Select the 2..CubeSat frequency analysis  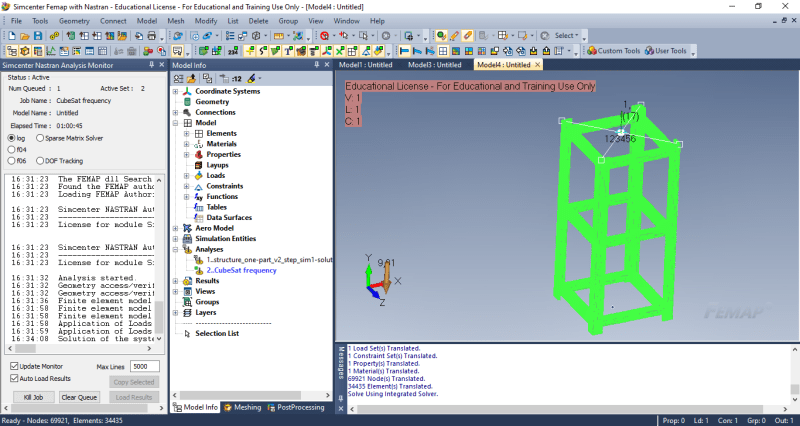point(241,270)
